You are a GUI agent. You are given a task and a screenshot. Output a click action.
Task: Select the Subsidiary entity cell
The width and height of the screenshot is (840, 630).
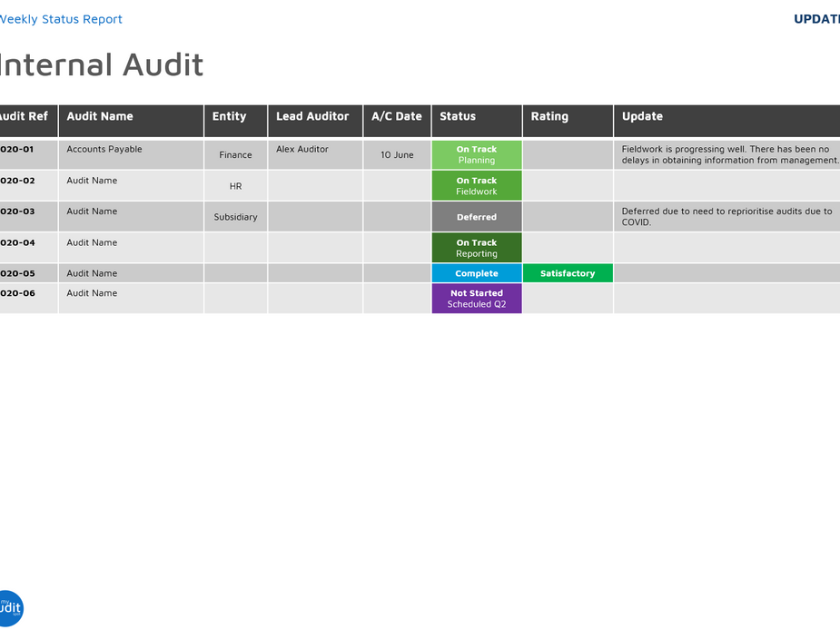pos(236,217)
